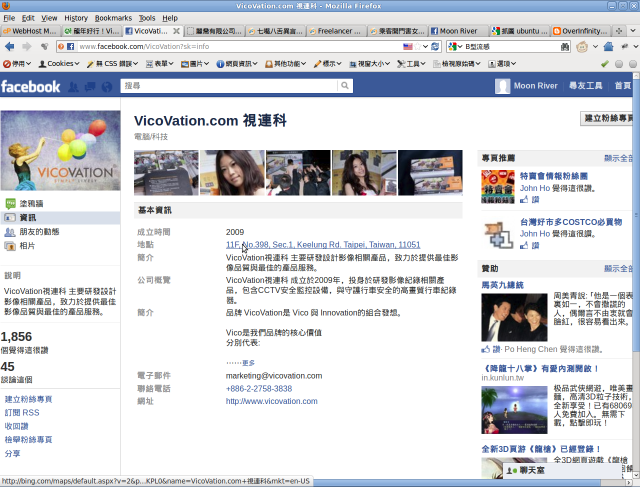Screen dimensions: 640x487
Task: Click the forward navigation arrow
Action: tap(27, 47)
